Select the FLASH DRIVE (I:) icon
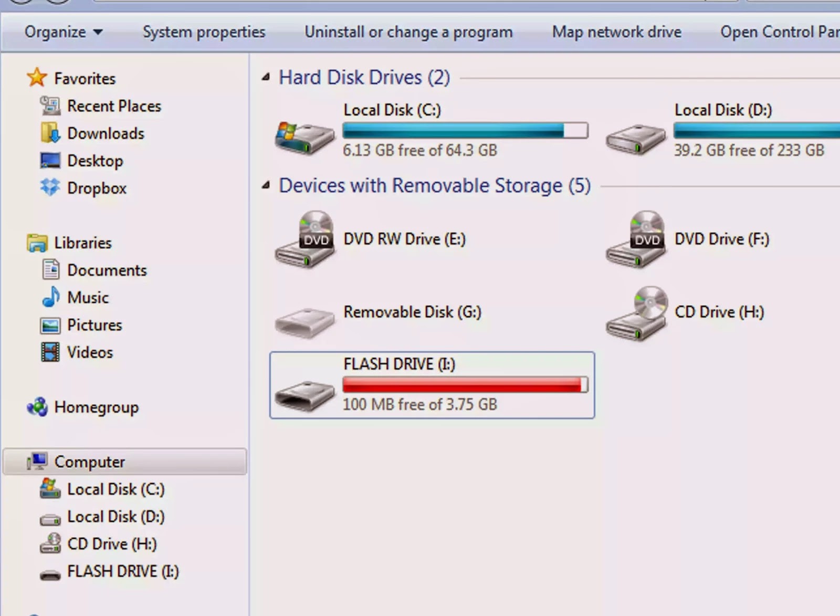The image size is (840, 616). tap(304, 396)
